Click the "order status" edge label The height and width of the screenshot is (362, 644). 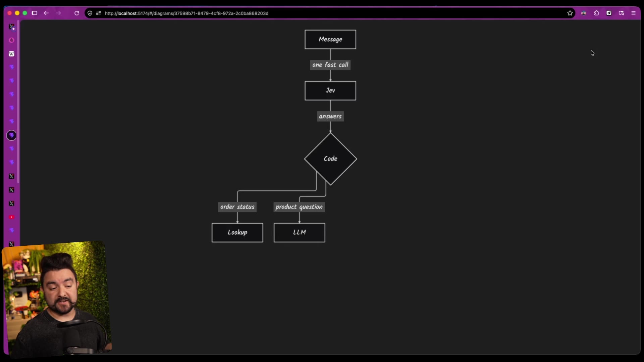(x=237, y=207)
